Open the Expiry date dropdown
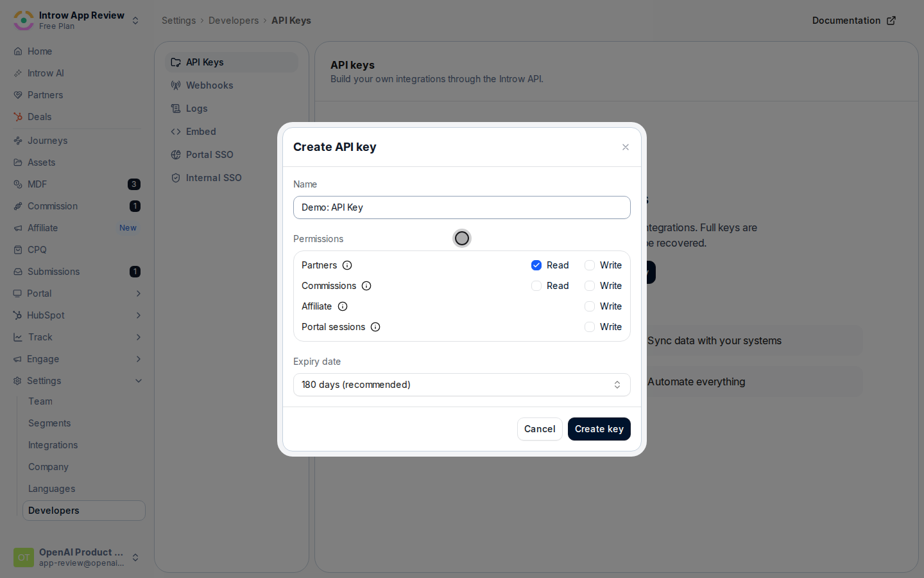This screenshot has height=578, width=924. [x=462, y=385]
